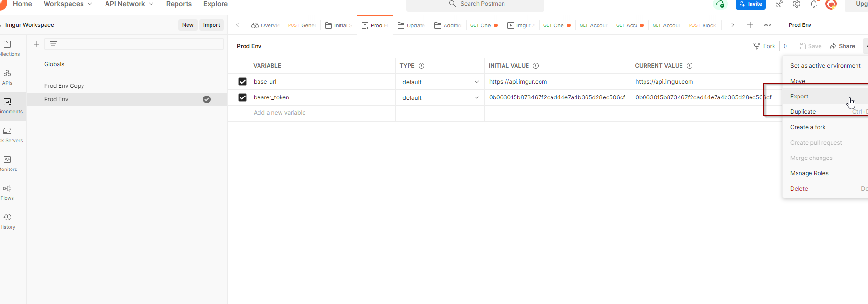
Task: Click the bearer_token initial value cell
Action: [x=557, y=97]
